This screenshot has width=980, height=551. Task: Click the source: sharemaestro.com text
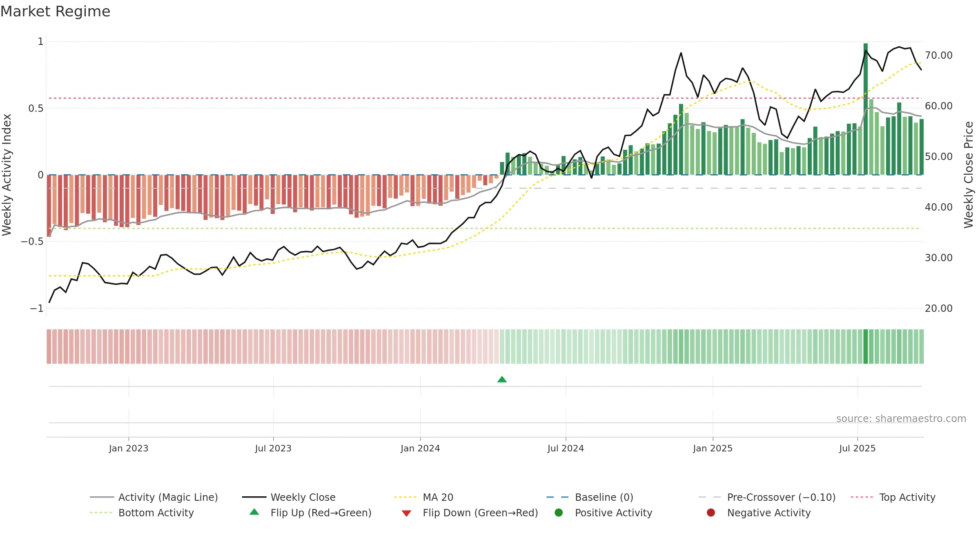click(x=901, y=419)
